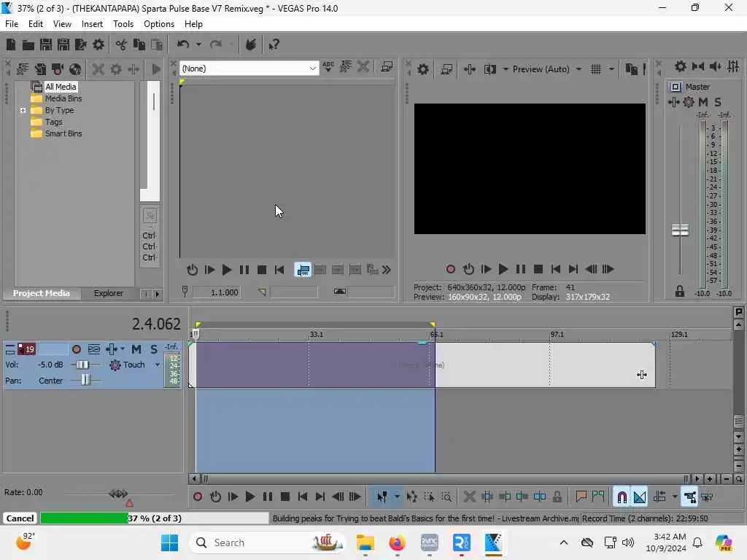Insert a region from bottom toolbar
The width and height of the screenshot is (747, 560).
pyautogui.click(x=598, y=497)
